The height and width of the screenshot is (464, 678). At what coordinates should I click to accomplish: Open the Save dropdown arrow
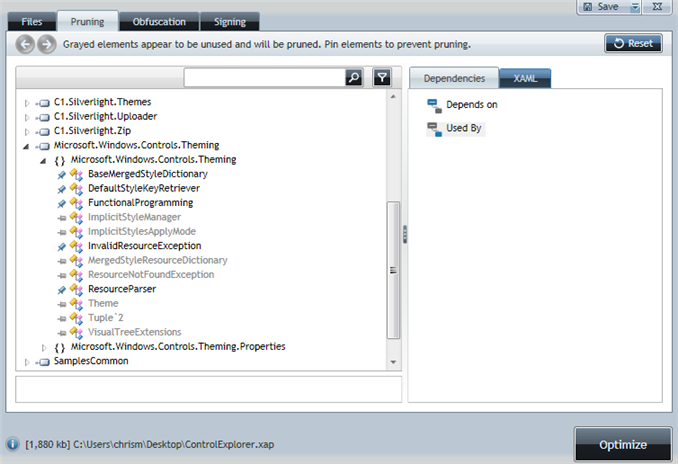point(635,7)
